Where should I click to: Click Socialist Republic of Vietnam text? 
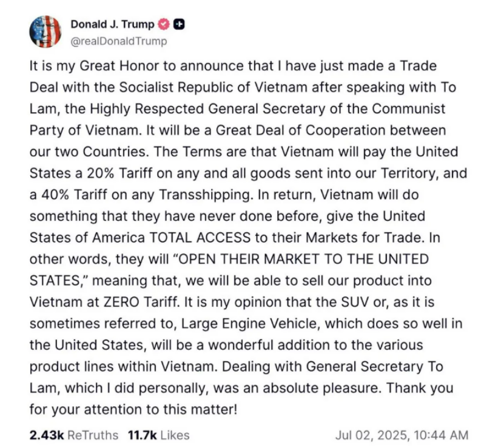point(213,87)
